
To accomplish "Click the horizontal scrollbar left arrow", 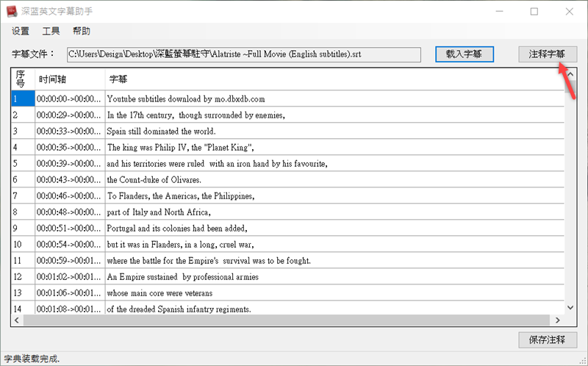I will pyautogui.click(x=16, y=320).
